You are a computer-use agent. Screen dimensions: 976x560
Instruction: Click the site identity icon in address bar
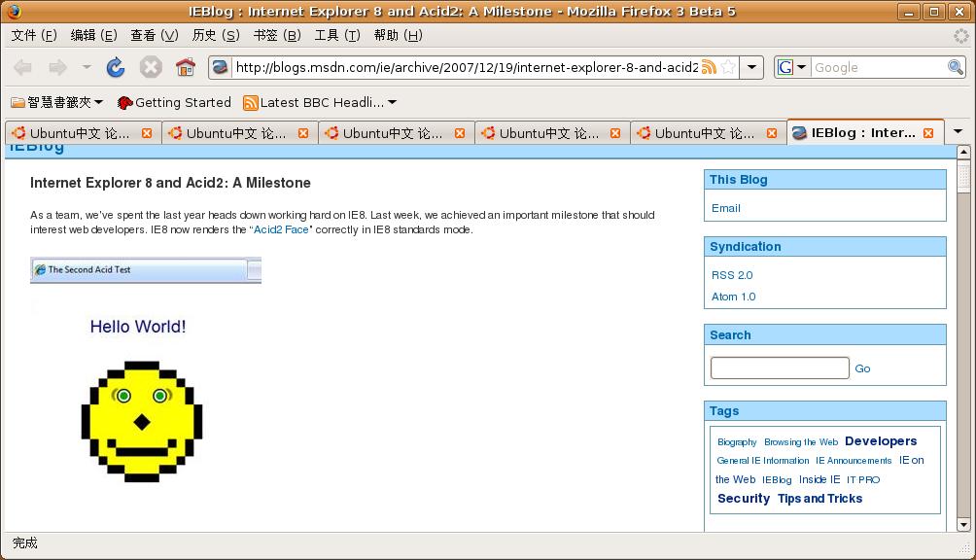coord(220,66)
